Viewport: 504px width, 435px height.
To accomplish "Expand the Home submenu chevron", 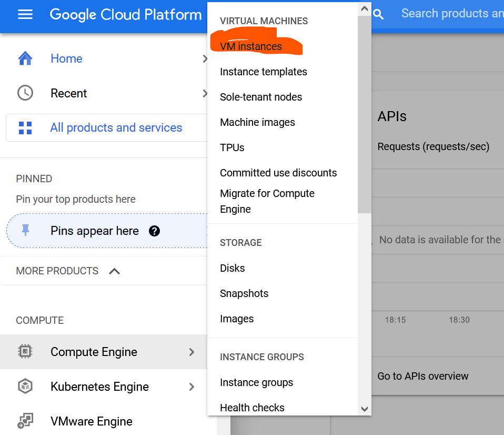I will click(205, 58).
